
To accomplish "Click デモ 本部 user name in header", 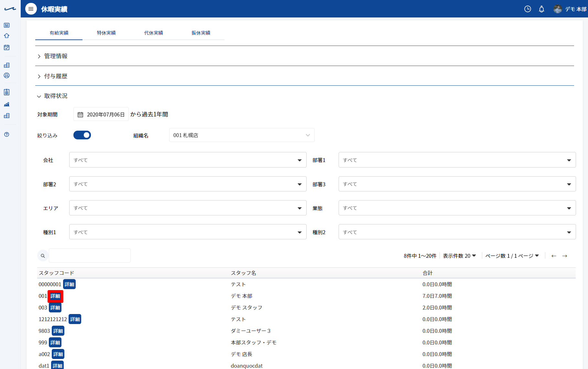I will click(575, 9).
